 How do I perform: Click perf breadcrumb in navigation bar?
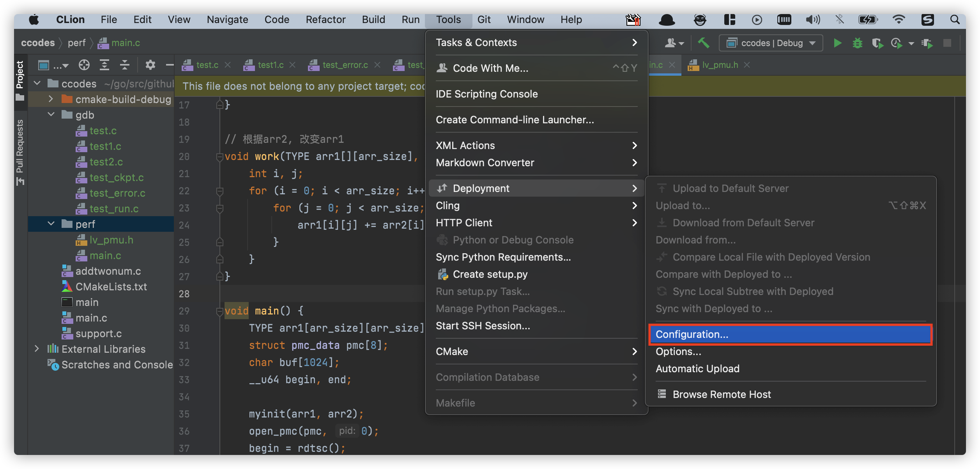[x=76, y=43]
